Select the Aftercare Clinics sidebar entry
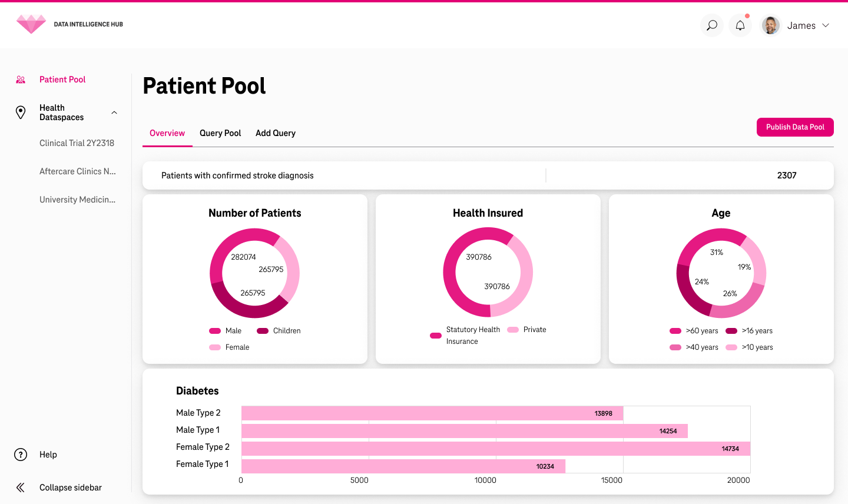Image resolution: width=848 pixels, height=504 pixels. tap(78, 171)
